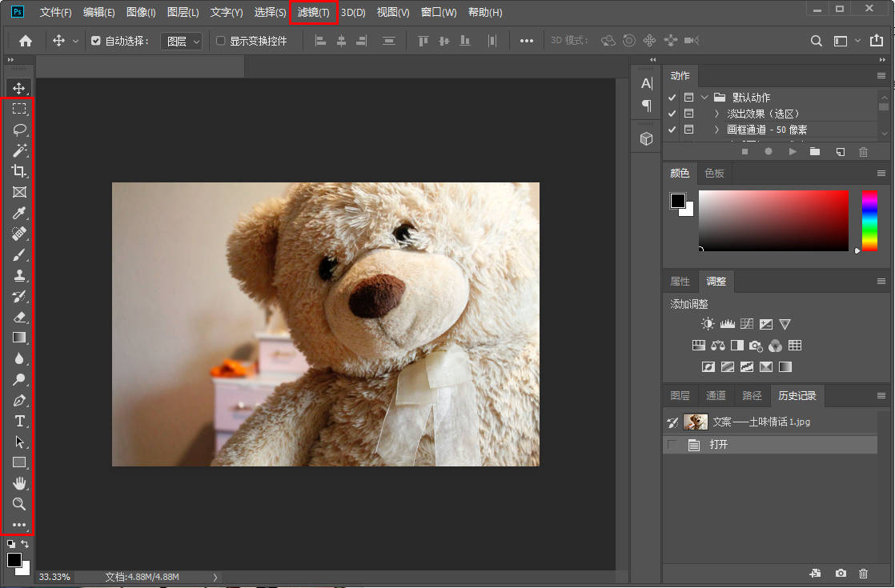895x588 pixels.
Task: Open the 滤镜(T) menu
Action: [313, 13]
